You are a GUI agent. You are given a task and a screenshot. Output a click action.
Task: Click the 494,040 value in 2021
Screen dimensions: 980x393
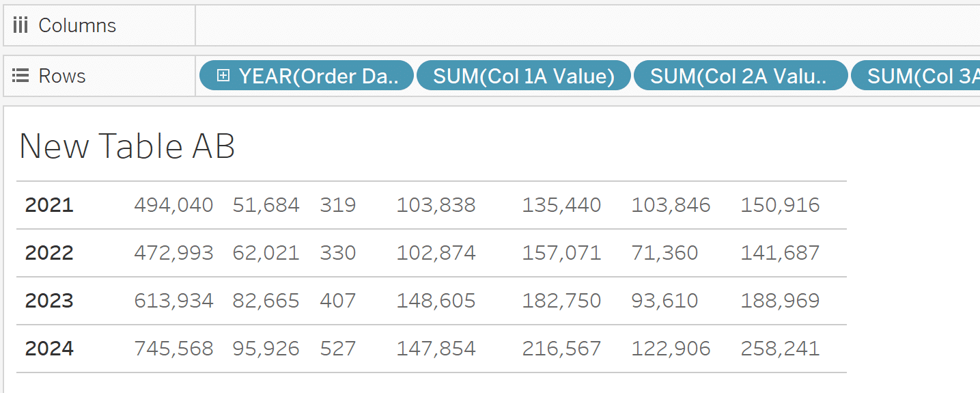tap(173, 205)
